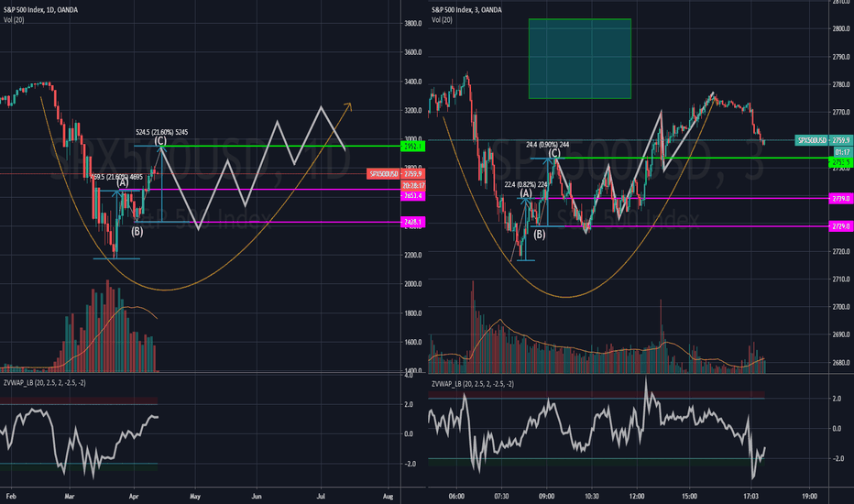Screen dimensions: 854x504
Task: Select the (A) label on the daily chart
Action: [x=123, y=182]
